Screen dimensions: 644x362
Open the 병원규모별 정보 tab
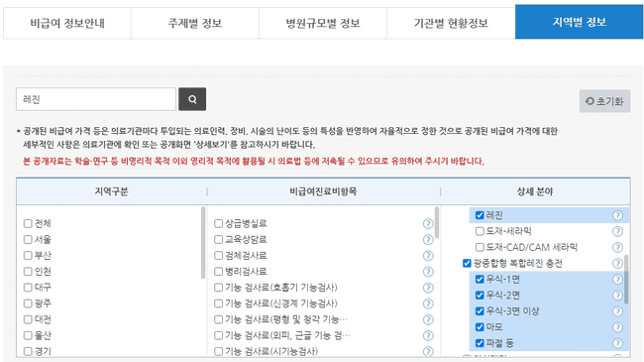323,23
